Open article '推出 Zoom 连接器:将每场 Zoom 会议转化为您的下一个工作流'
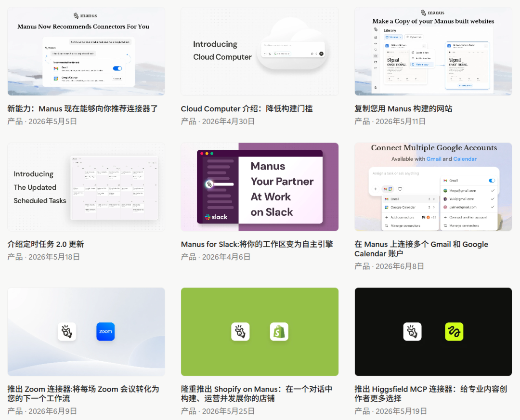520x420 pixels. pos(83,394)
